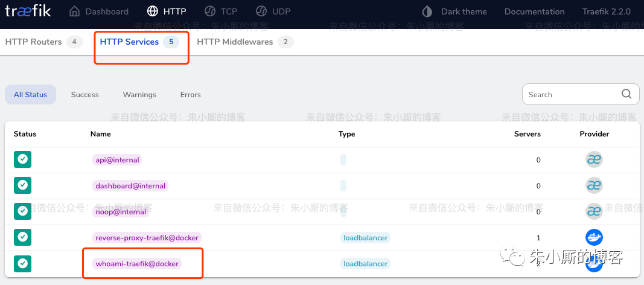Click the Docker provider icon for reverse-proxy-traefik
The width and height of the screenshot is (644, 285).
point(594,237)
